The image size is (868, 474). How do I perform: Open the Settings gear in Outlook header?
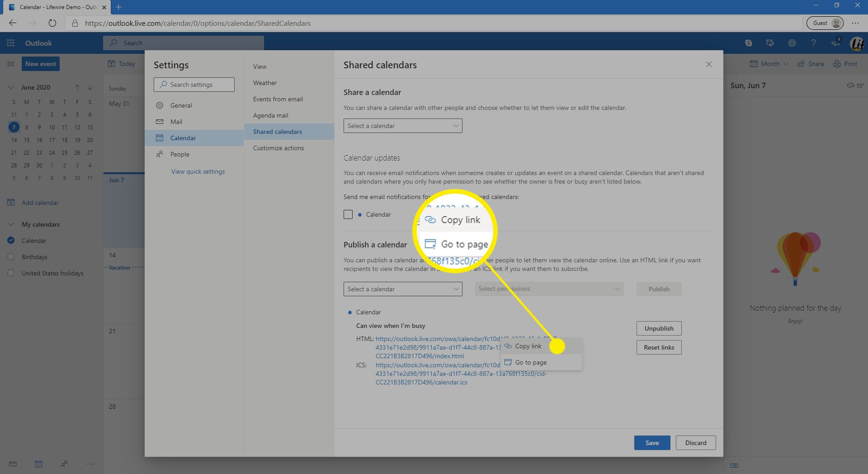(x=792, y=43)
